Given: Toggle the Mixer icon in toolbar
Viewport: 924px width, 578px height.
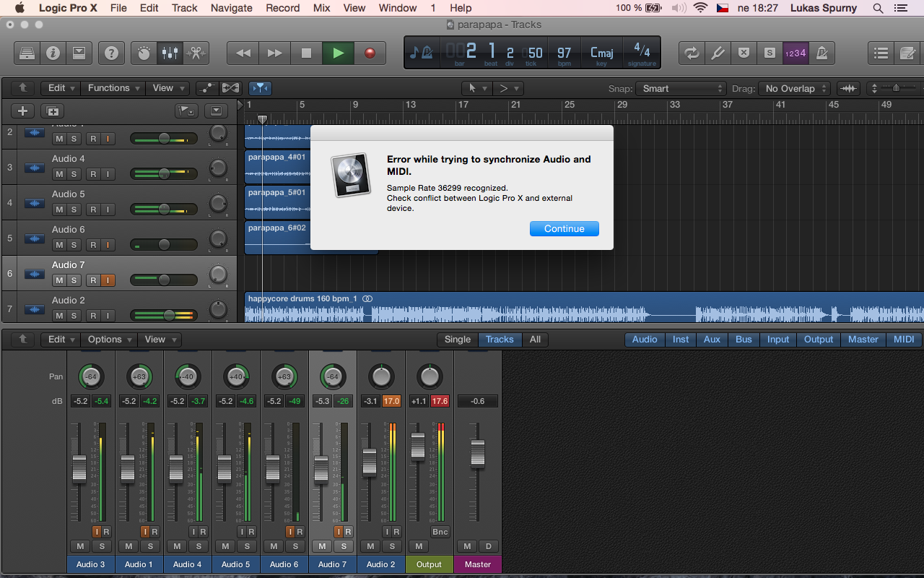Looking at the screenshot, I should pyautogui.click(x=170, y=53).
